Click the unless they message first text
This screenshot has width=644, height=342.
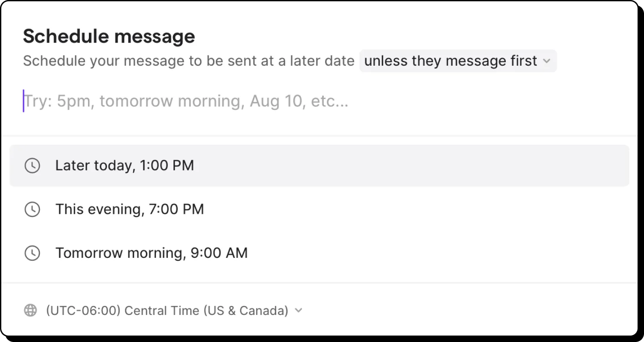[x=451, y=61]
